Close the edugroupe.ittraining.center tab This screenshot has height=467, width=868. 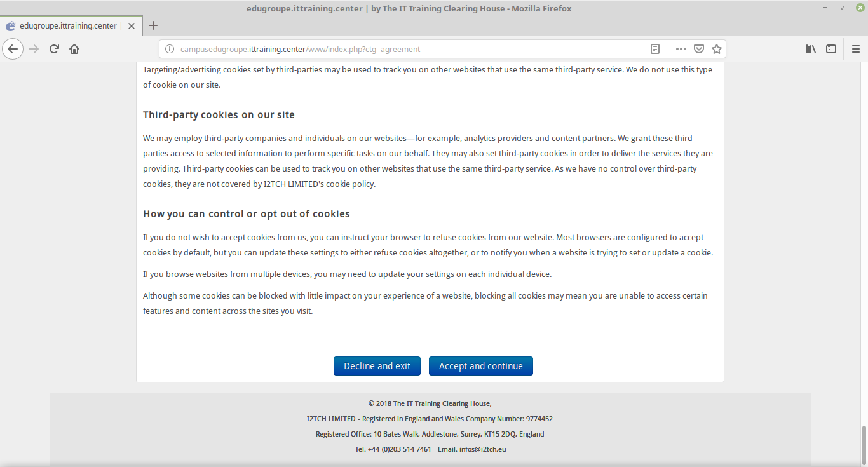pos(132,26)
